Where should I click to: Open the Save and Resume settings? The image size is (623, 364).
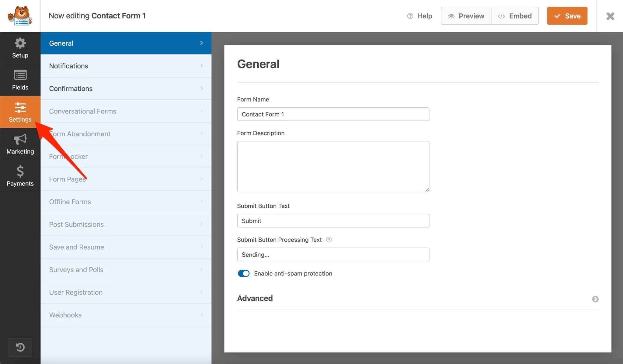[x=126, y=247]
